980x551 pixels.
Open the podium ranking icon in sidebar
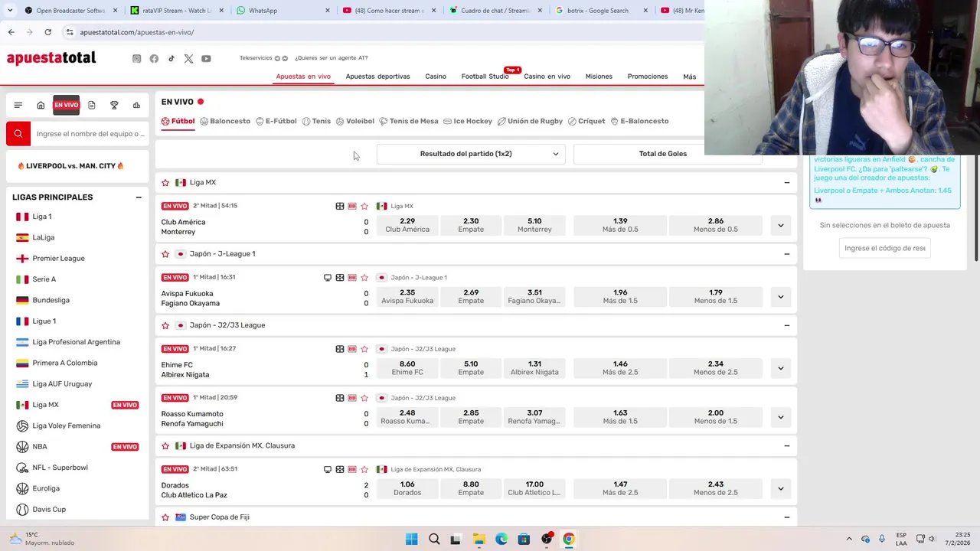[136, 106]
